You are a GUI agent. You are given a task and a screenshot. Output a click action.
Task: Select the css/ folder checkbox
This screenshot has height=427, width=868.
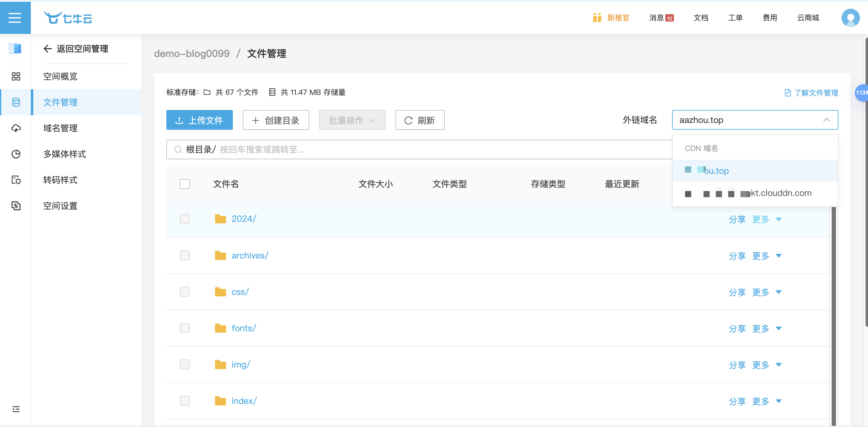(185, 292)
